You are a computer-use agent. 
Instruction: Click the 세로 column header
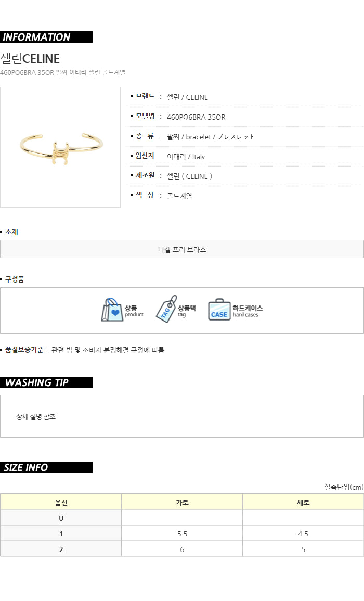coord(303,502)
